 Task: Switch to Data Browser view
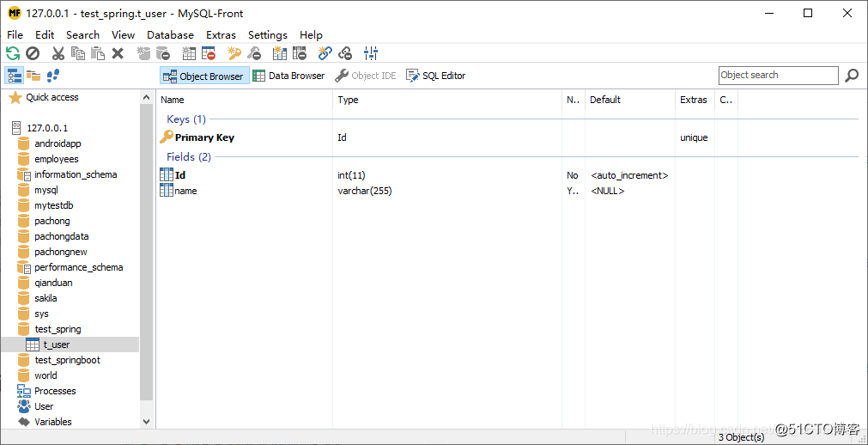pyautogui.click(x=289, y=76)
